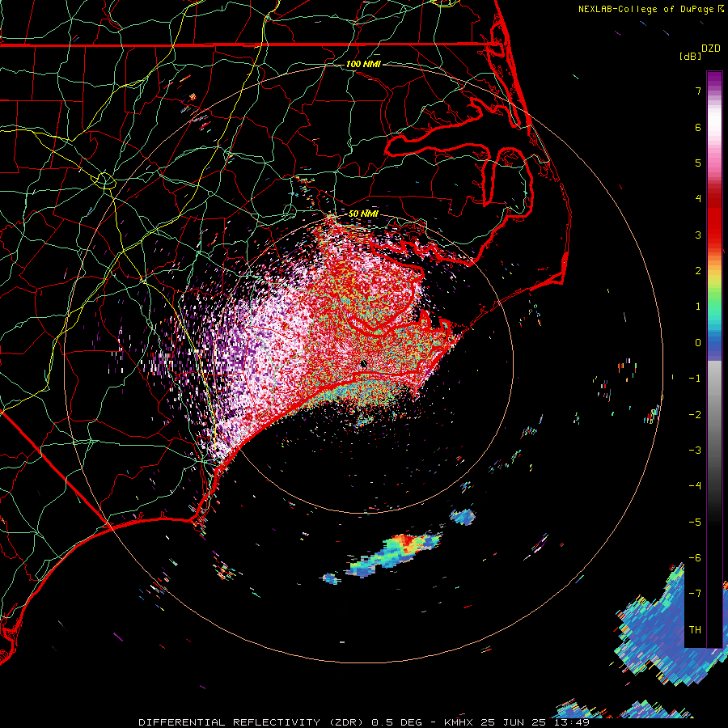This screenshot has width=728, height=728.
Task: Click the black radar site marker at center
Action: click(364, 364)
